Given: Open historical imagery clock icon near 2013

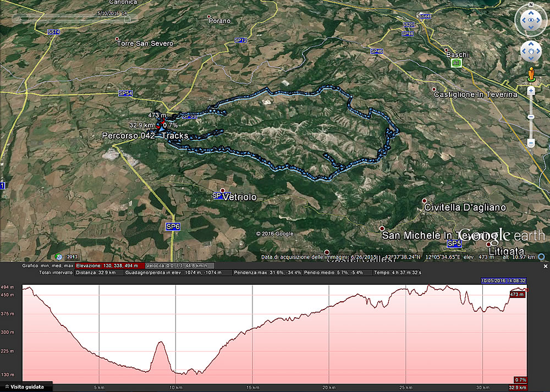Looking at the screenshot, I should [x=58, y=257].
